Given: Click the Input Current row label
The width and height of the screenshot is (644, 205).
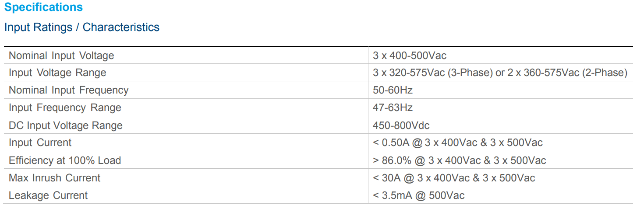Looking at the screenshot, I should 40,142.
